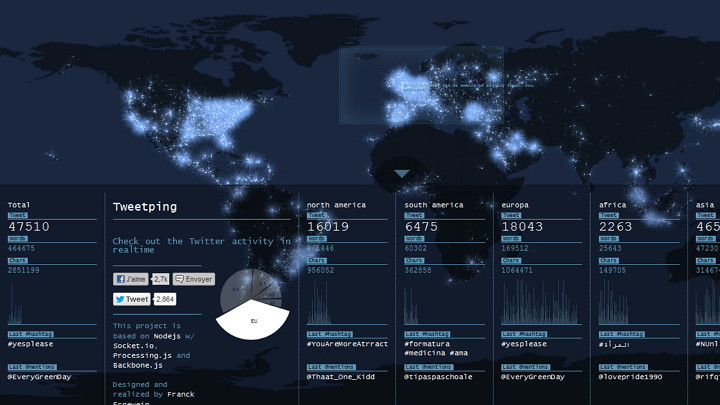
Task: Click the Envoyer send button
Action: tap(194, 279)
